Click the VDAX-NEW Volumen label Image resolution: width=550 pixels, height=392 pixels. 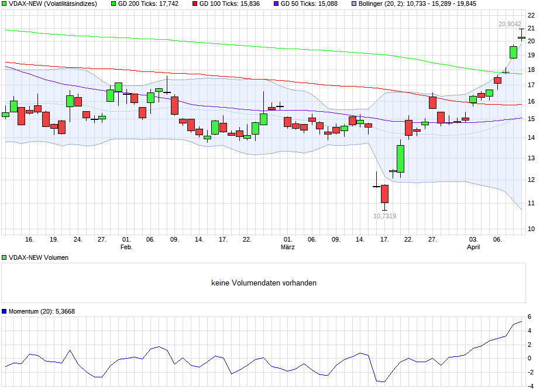pos(39,257)
